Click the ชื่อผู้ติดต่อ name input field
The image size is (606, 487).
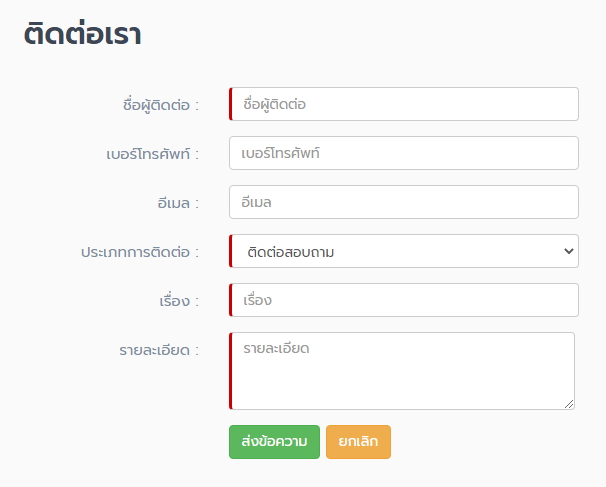coord(404,104)
